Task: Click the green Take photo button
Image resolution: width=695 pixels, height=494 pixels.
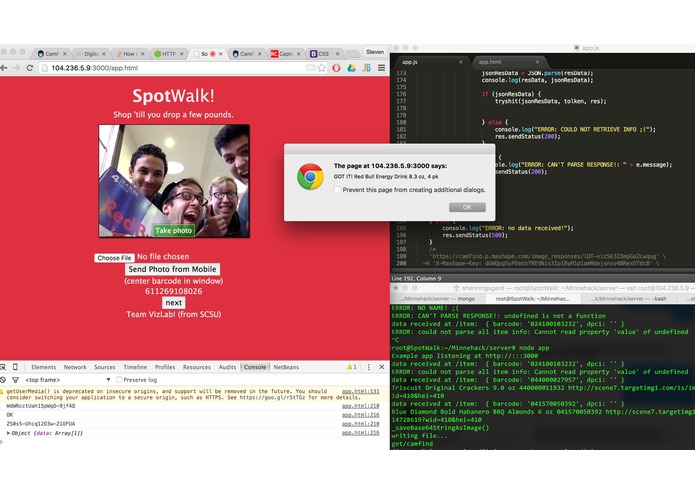Action: [173, 230]
